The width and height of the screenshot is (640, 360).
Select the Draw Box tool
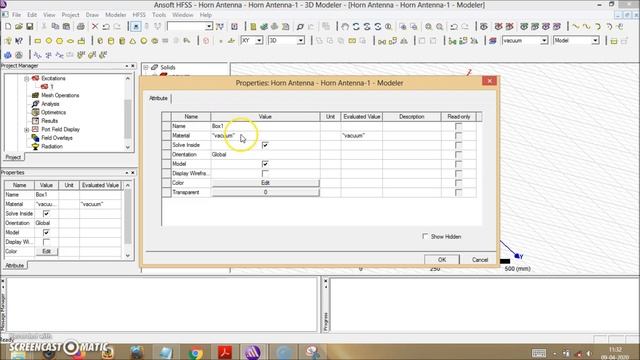click(x=100, y=41)
